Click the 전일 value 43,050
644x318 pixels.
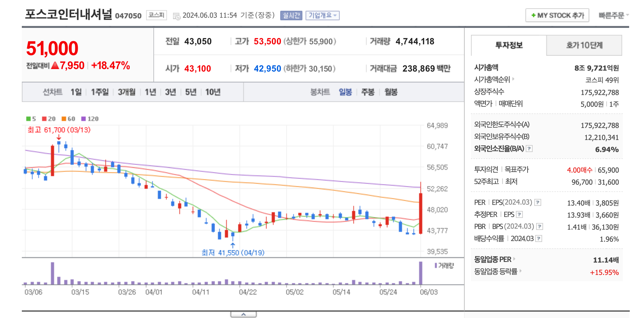(x=198, y=41)
